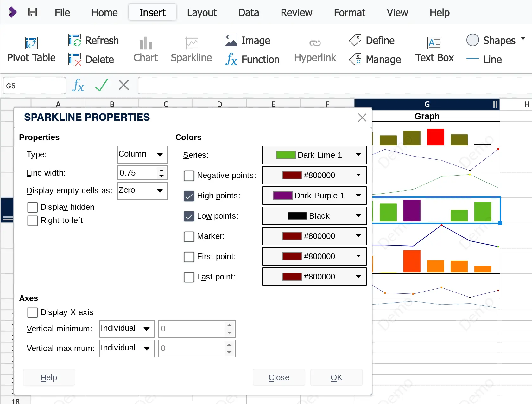Image resolution: width=532 pixels, height=404 pixels.
Task: Enable Display X axis
Action: [32, 312]
